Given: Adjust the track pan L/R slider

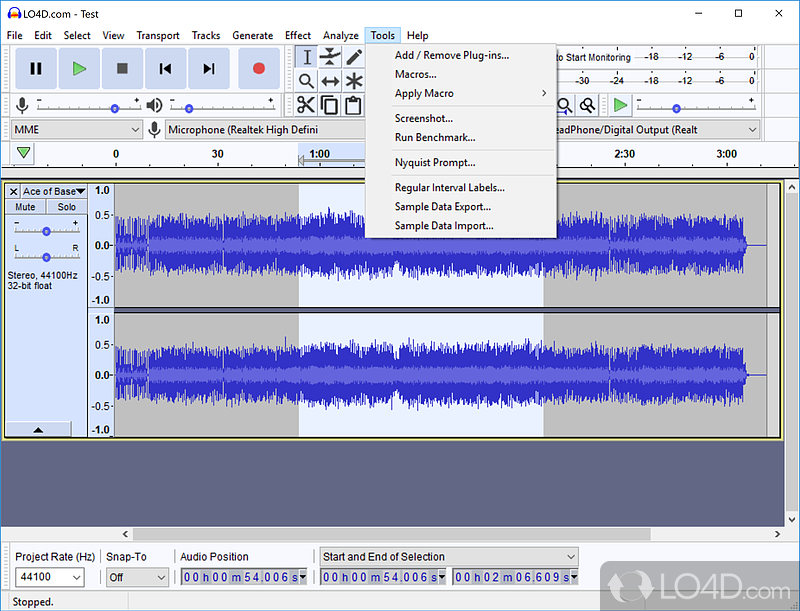Looking at the screenshot, I should point(46,257).
